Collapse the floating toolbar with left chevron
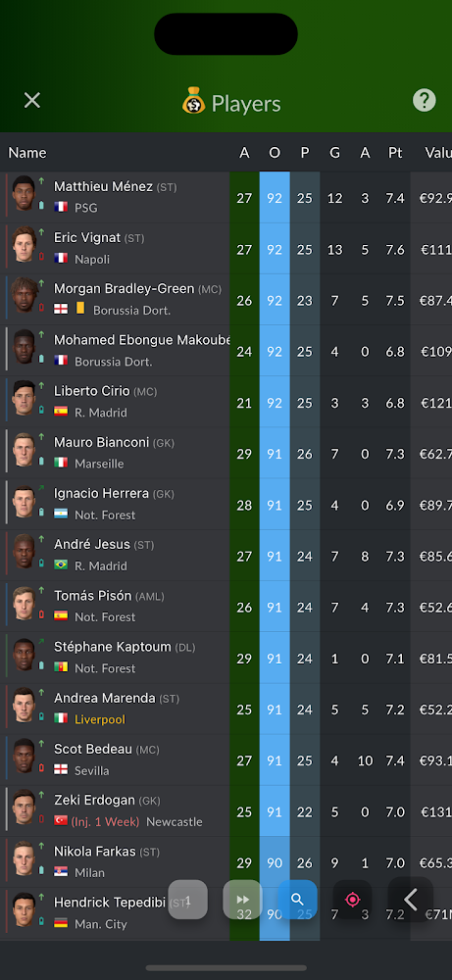452x980 pixels. [411, 900]
